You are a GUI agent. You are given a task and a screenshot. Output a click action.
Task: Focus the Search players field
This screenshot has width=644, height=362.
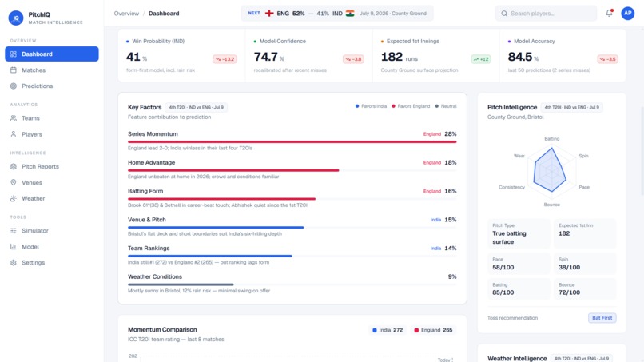click(547, 14)
